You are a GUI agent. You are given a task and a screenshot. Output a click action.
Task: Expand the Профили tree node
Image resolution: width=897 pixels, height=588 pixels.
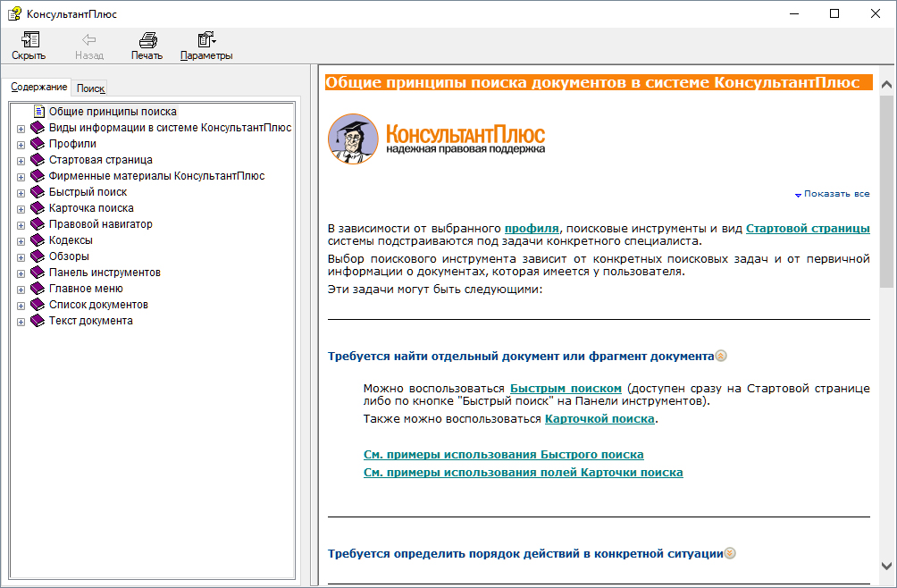(x=21, y=146)
